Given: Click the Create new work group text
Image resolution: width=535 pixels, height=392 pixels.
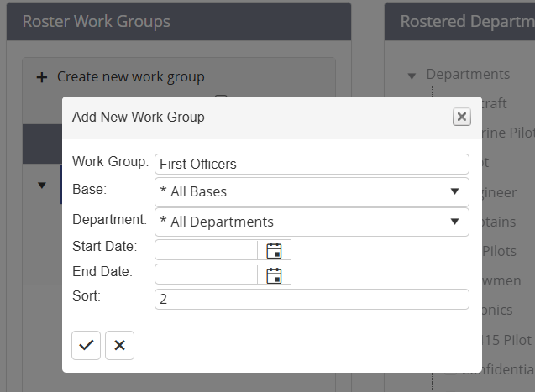Looking at the screenshot, I should click(x=130, y=77).
